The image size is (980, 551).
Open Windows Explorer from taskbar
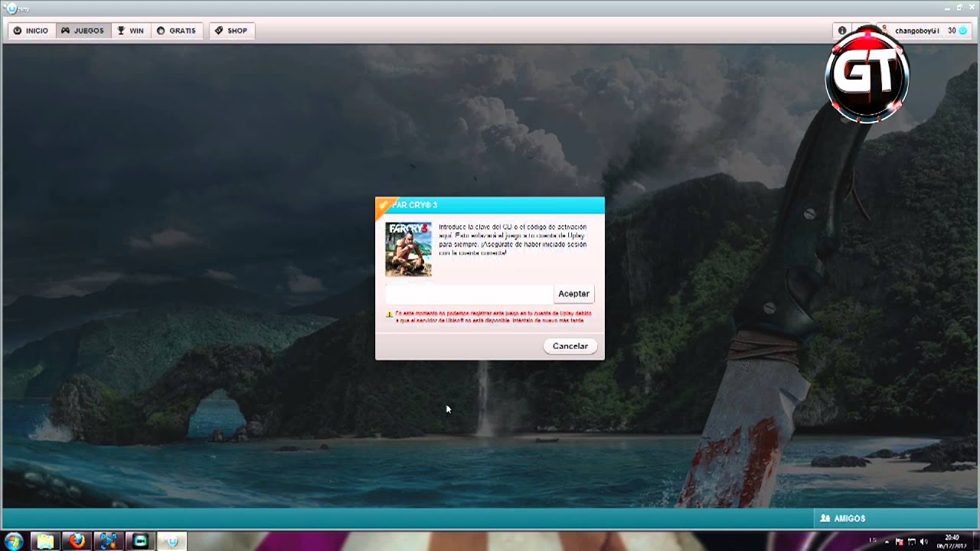(46, 541)
